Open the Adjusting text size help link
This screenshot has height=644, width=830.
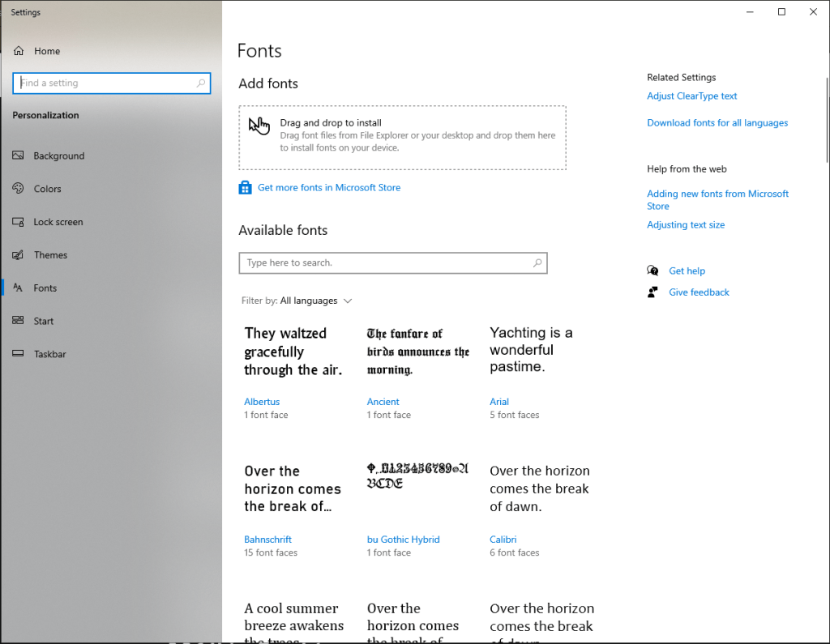(x=686, y=225)
